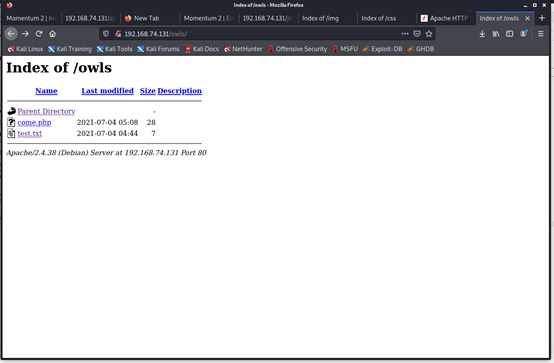This screenshot has height=363, width=554.
Task: Open the Downloads panel
Action: [482, 34]
